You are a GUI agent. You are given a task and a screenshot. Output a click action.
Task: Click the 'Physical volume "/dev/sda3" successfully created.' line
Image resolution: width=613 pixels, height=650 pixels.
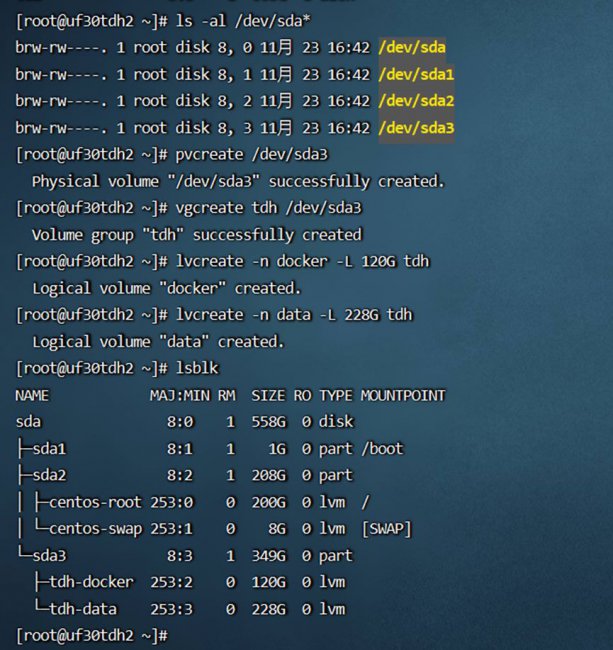point(238,182)
